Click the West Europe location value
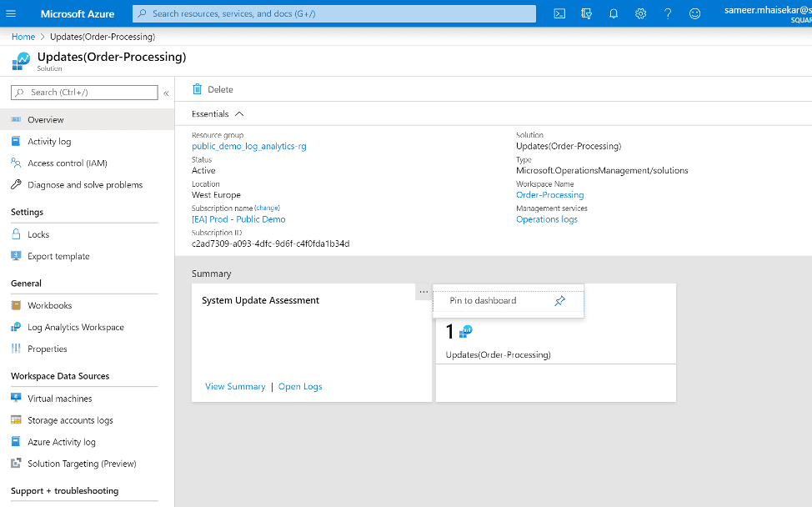Viewport: 812px width, 507px height. tap(217, 195)
